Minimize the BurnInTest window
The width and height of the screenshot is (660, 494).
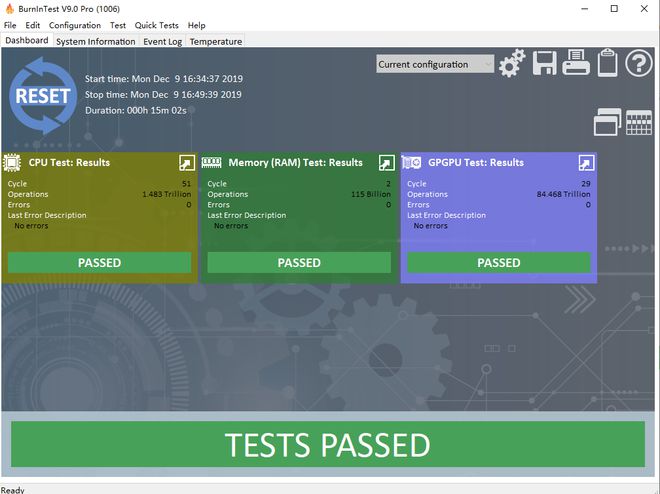pyautogui.click(x=585, y=8)
